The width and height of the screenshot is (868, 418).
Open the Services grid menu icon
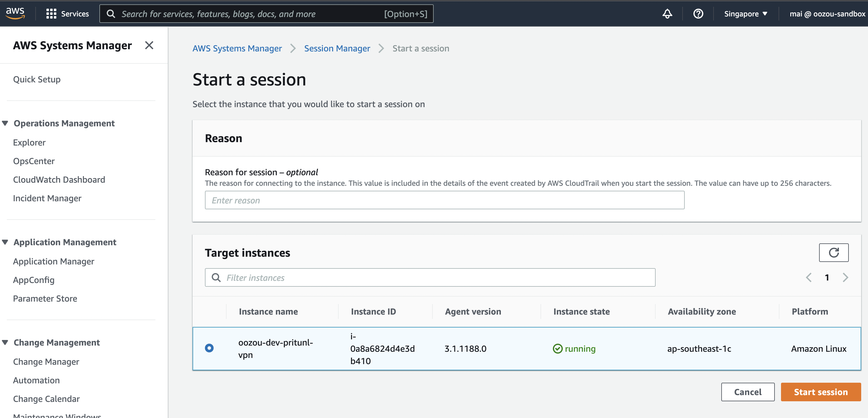coord(51,14)
